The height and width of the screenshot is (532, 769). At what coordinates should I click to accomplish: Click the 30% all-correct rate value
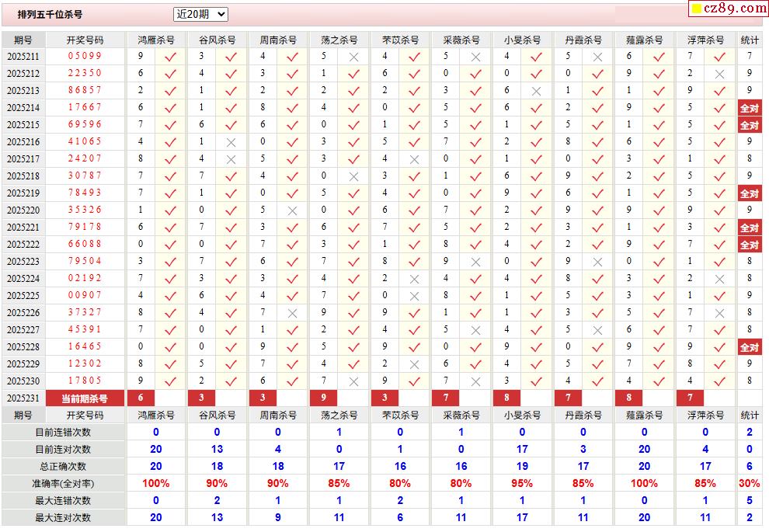[750, 483]
